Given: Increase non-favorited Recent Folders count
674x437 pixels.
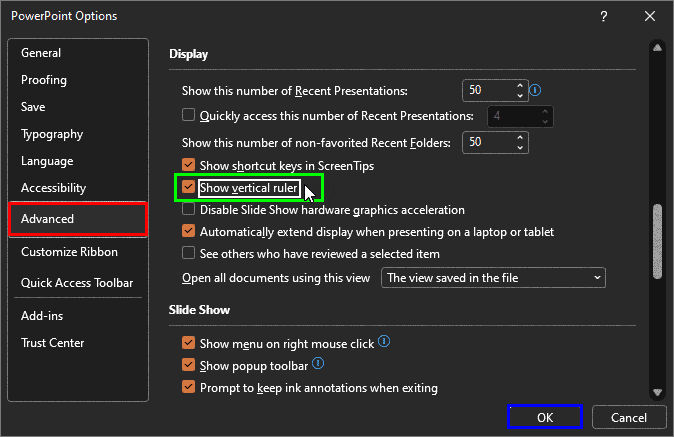Looking at the screenshot, I should [x=520, y=138].
